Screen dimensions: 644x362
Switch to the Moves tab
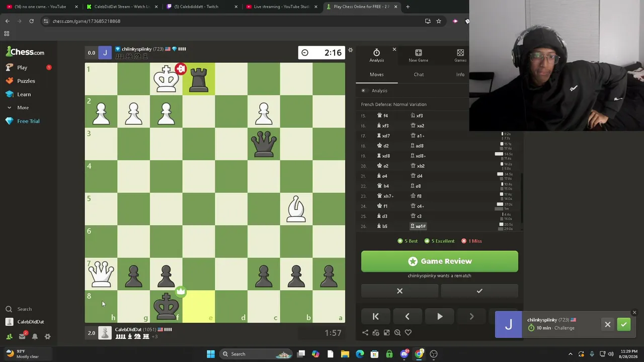[376, 74]
